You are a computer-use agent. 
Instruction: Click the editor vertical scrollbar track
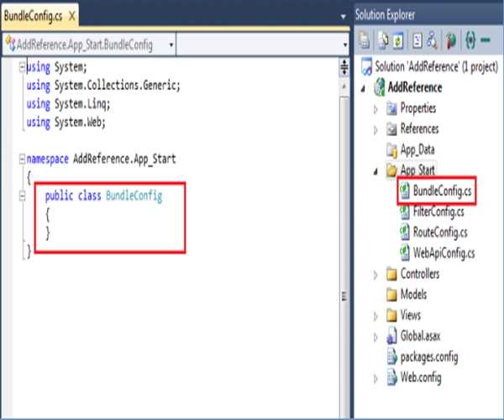click(343, 210)
